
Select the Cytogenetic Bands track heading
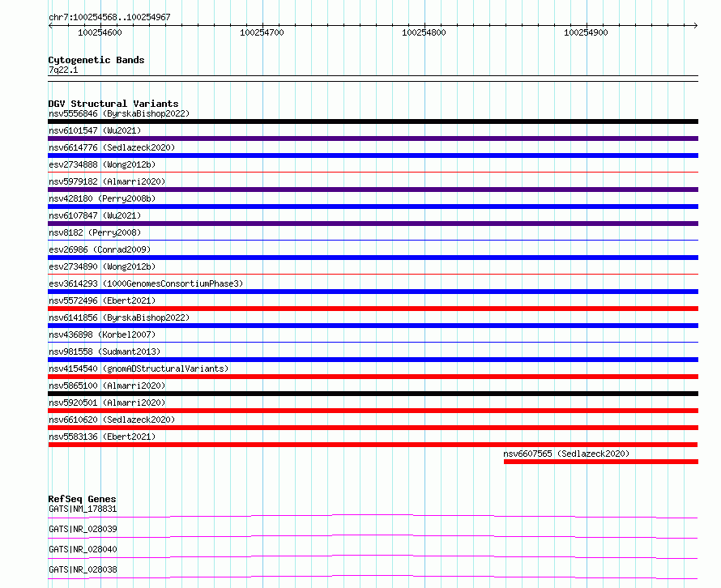click(96, 60)
